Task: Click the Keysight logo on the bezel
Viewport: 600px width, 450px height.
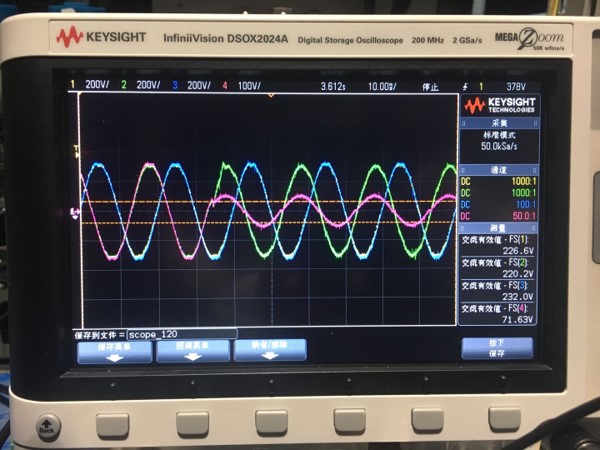Action: pos(101,38)
